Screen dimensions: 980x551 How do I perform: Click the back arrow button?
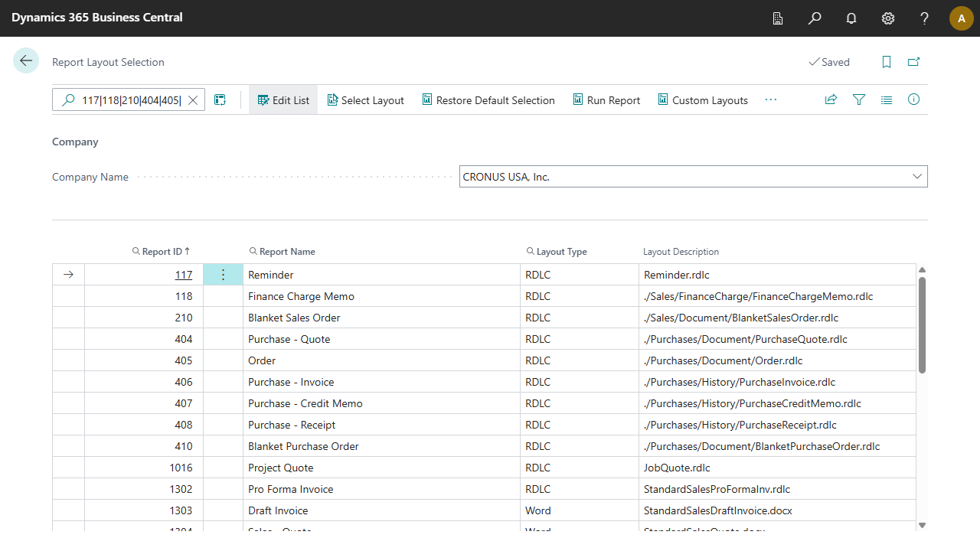(26, 61)
